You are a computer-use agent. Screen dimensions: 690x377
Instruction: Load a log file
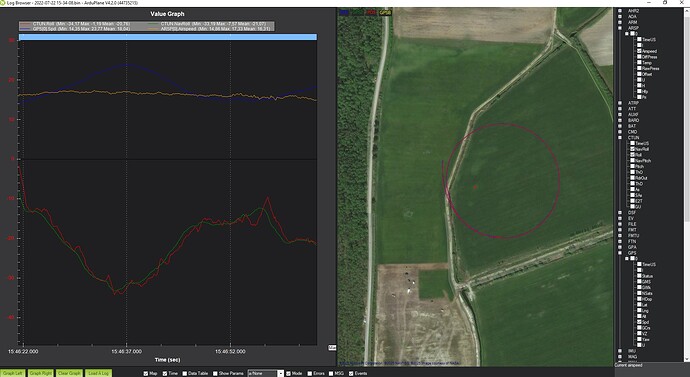pos(98,373)
